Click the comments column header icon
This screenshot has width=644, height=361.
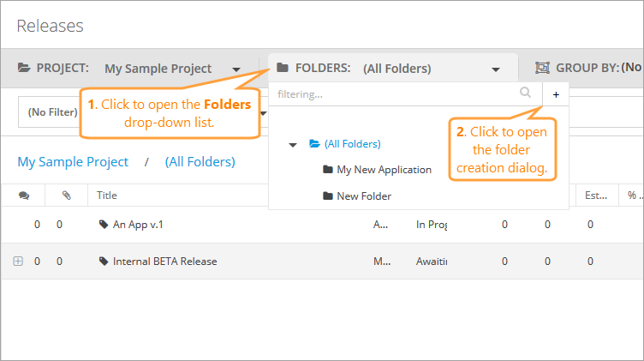click(x=23, y=196)
